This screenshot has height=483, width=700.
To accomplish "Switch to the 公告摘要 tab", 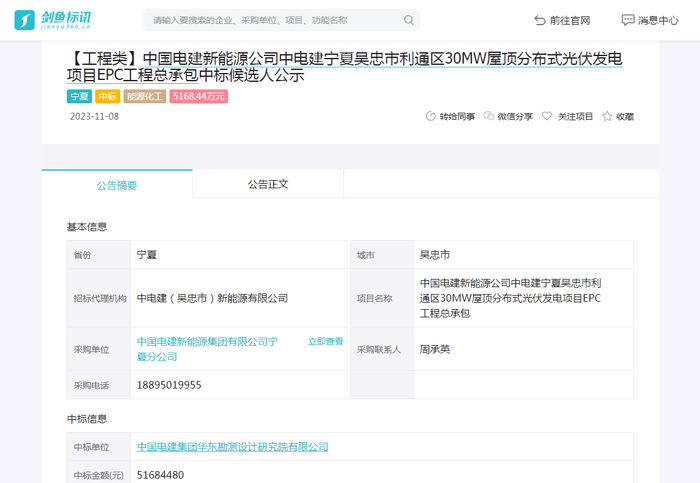I will [117, 185].
